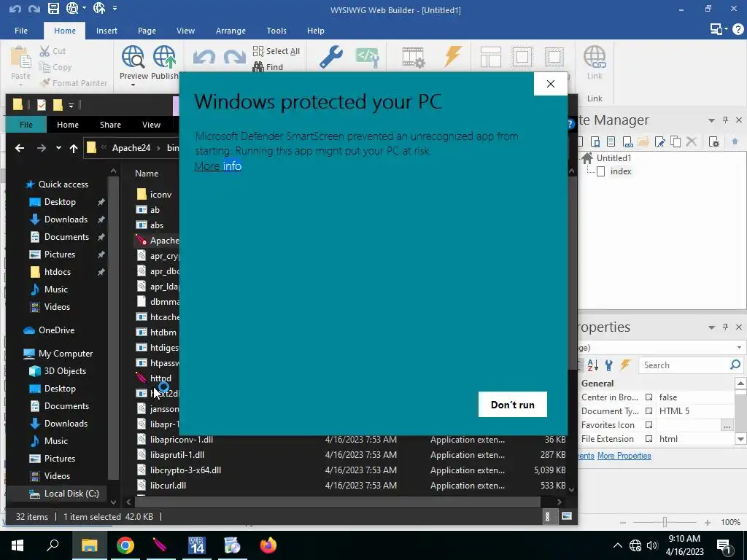Switch to the Page ribbon tab

[147, 31]
